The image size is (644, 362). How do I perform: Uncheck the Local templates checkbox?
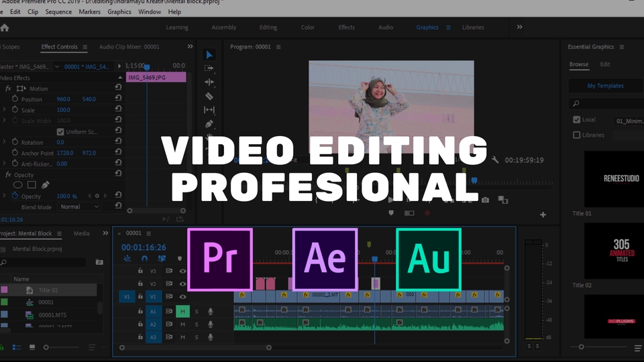[577, 120]
